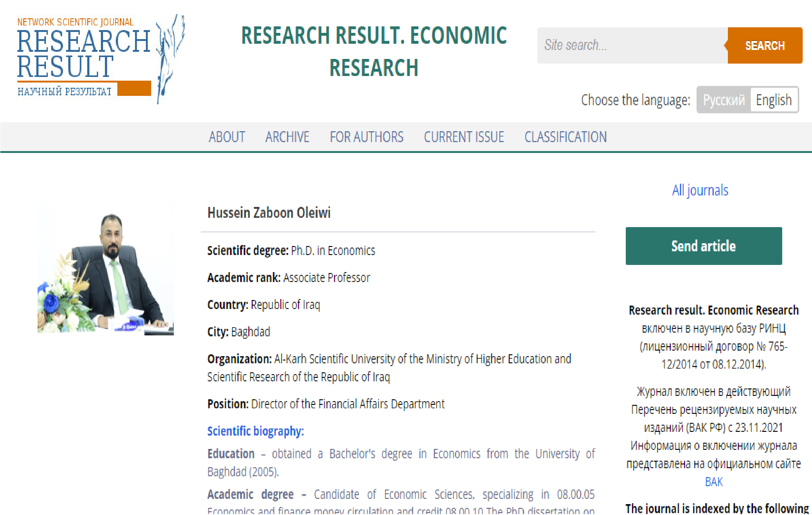The width and height of the screenshot is (812, 515).
Task: Go to FOR AUTHORS section
Action: (x=366, y=137)
